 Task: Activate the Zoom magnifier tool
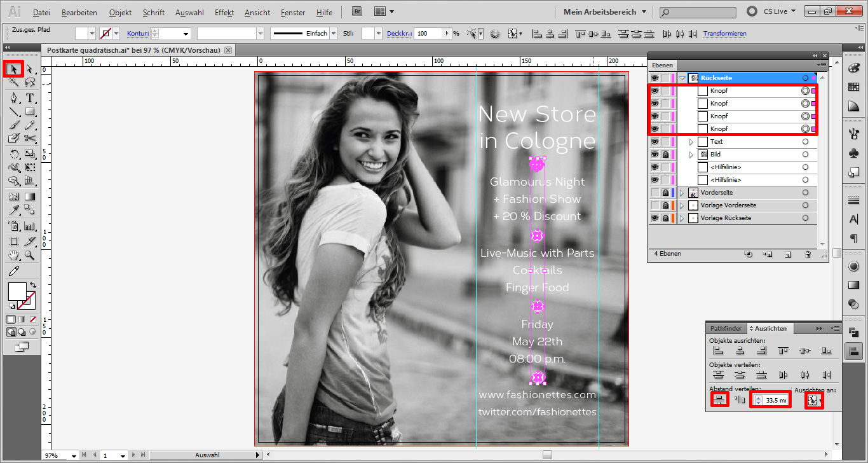[29, 255]
